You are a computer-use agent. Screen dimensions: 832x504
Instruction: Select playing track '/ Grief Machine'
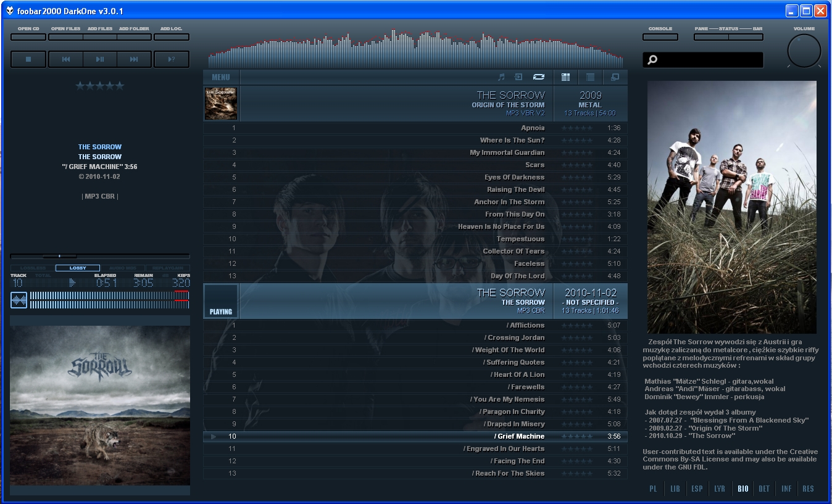pos(415,436)
